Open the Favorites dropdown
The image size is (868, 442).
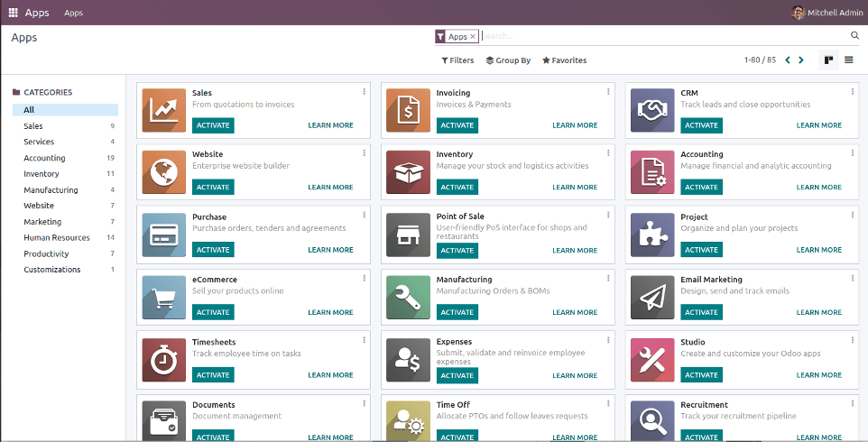[564, 60]
